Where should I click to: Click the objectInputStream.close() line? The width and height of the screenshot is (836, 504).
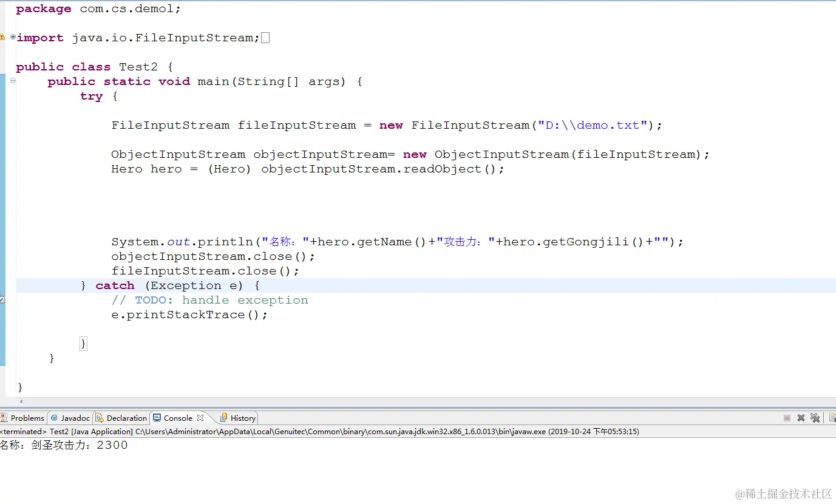click(x=213, y=256)
